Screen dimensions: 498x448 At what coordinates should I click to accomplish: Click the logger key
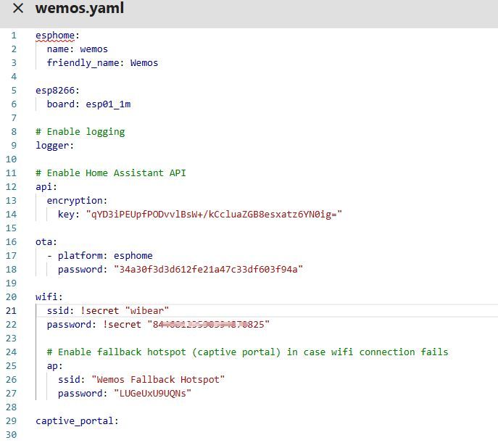click(x=54, y=145)
